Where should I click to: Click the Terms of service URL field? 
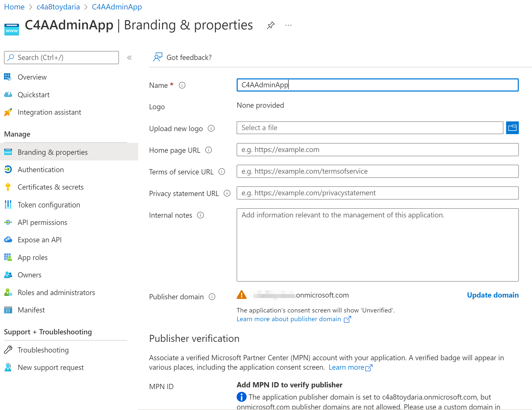click(377, 171)
